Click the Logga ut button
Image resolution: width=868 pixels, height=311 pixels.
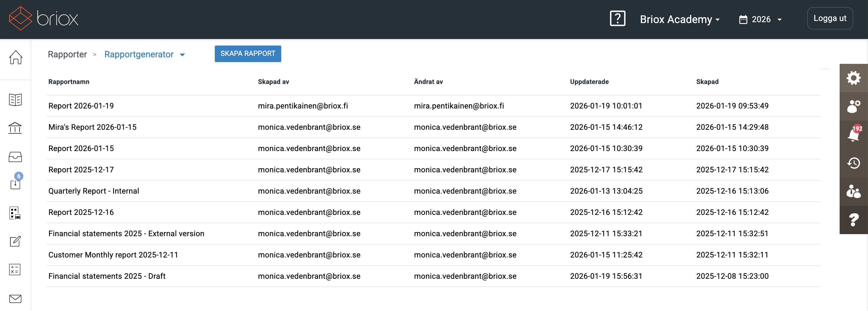point(830,19)
